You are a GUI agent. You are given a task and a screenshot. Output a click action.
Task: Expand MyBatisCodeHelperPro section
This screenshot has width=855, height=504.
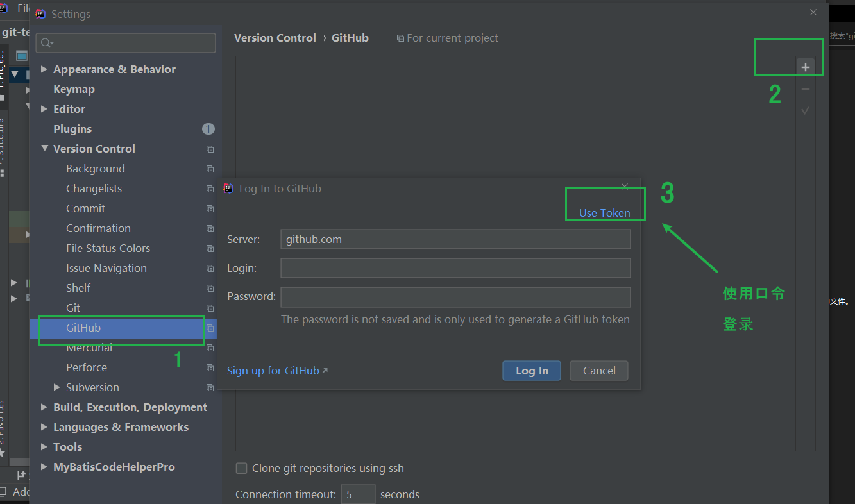tap(44, 467)
